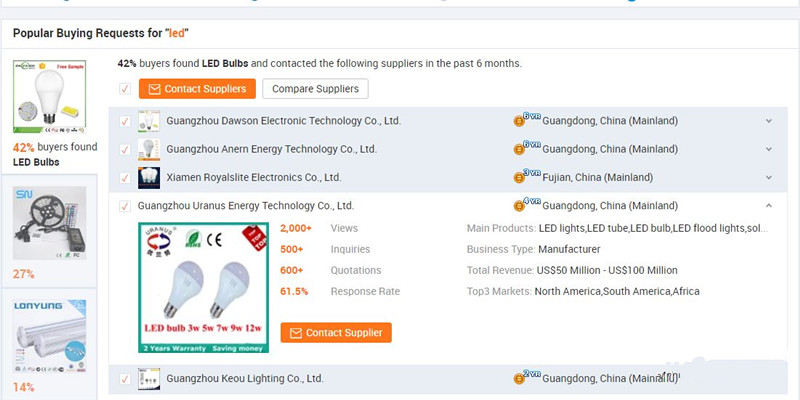Toggle the select-all checkbox beside Contact Suppliers

coord(125,89)
